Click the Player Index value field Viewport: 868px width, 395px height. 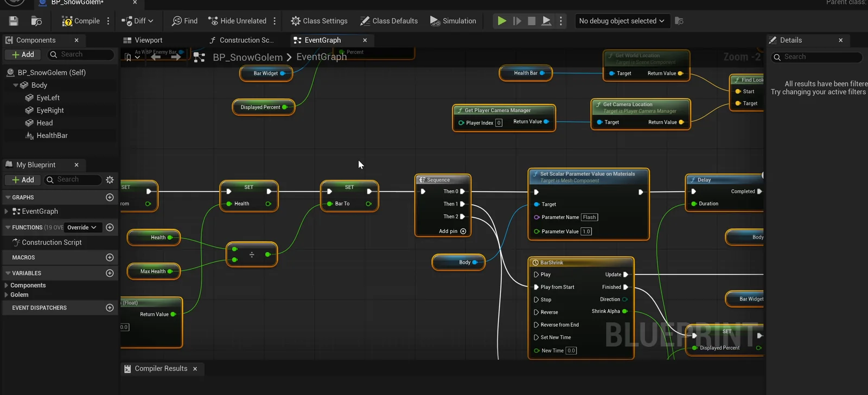tap(499, 123)
